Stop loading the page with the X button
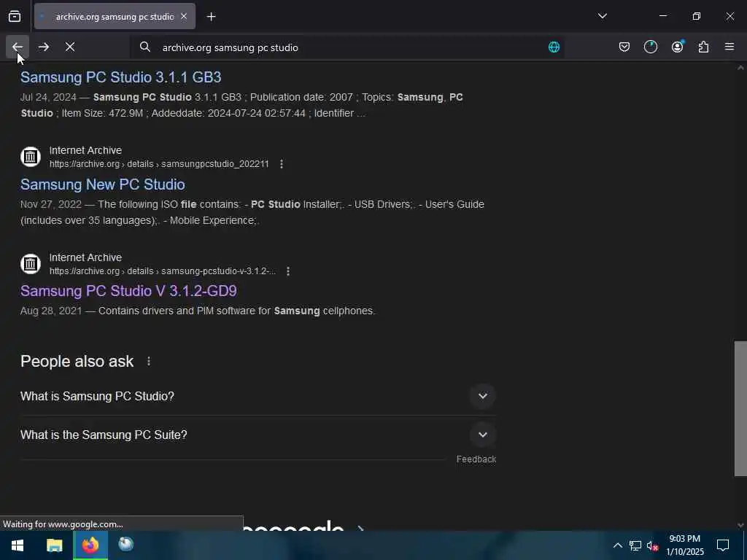The width and height of the screenshot is (747, 560). [x=70, y=47]
